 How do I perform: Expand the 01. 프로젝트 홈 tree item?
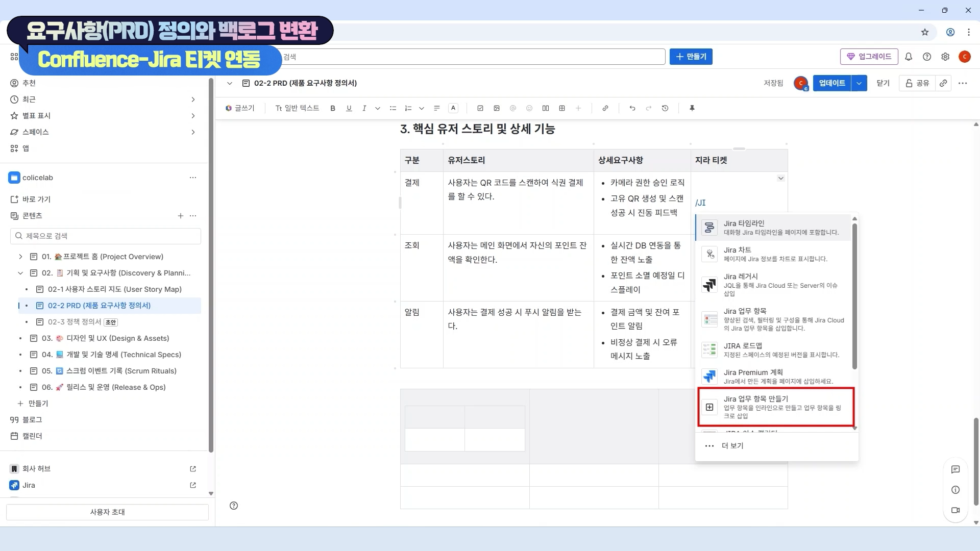click(x=20, y=257)
